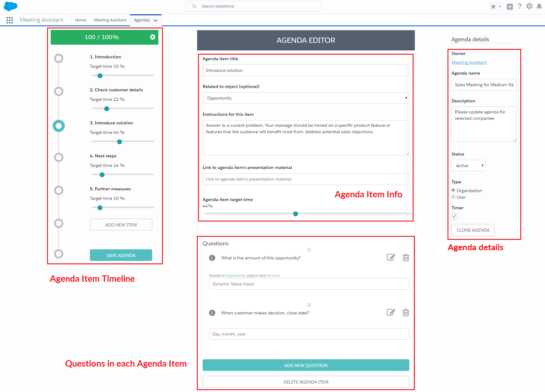Open the Related to object dropdown
This screenshot has height=392, width=545.
[x=306, y=98]
